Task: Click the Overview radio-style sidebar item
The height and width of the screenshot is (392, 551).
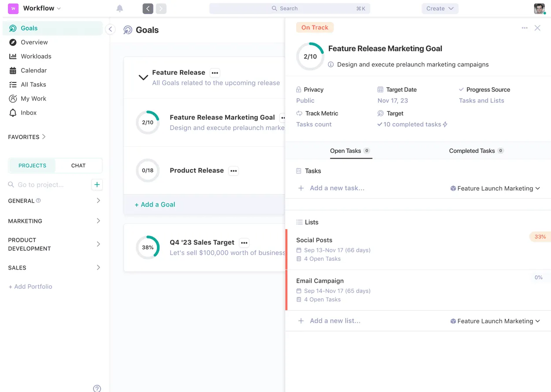Action: point(33,42)
